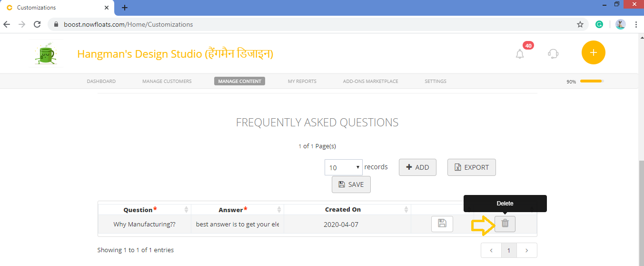Click the 90% progress bar

click(592, 81)
